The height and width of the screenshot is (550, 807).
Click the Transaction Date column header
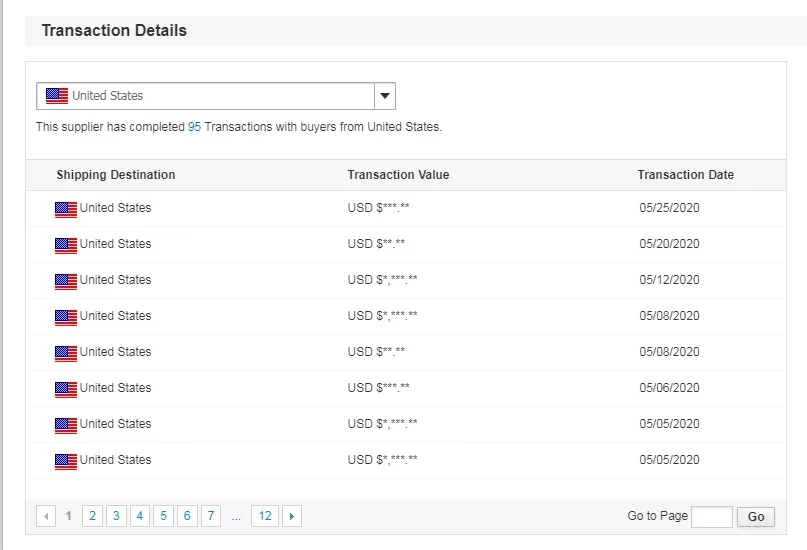pos(685,175)
